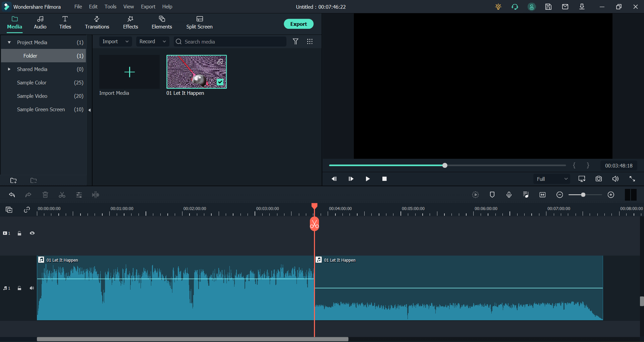Collapse the media sidebar with arrow
The height and width of the screenshot is (342, 644).
tap(90, 110)
